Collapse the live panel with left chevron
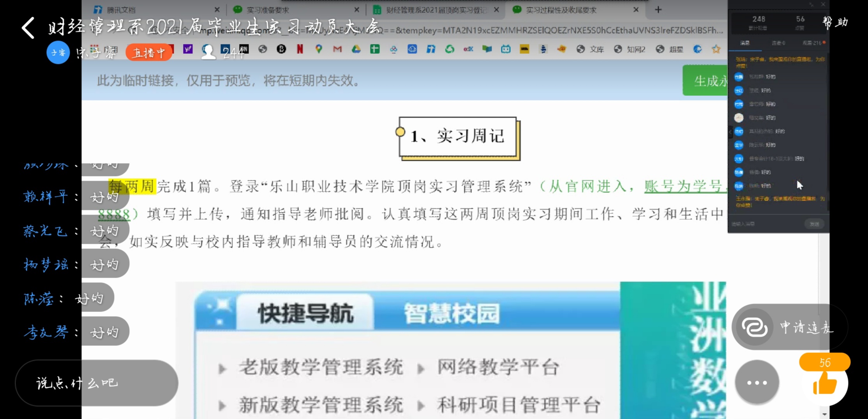 click(x=730, y=132)
